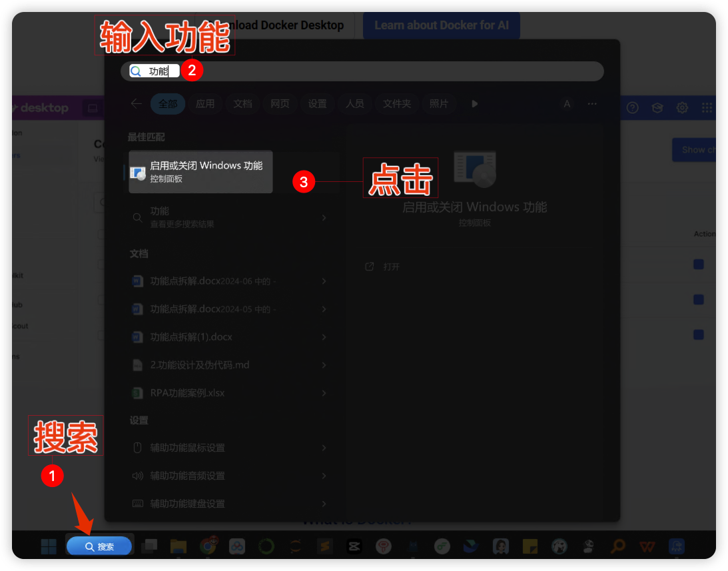Open Docker Desktop settings gear icon

tap(682, 108)
